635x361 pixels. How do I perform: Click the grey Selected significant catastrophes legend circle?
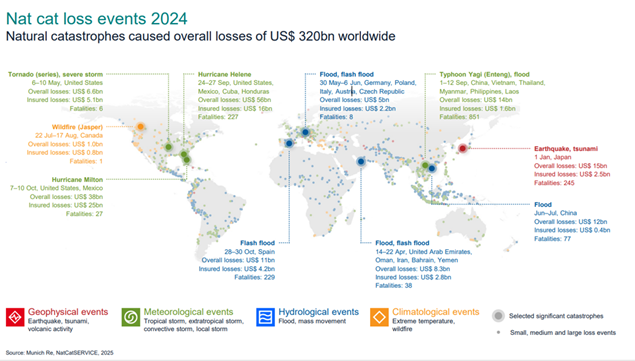(x=499, y=316)
